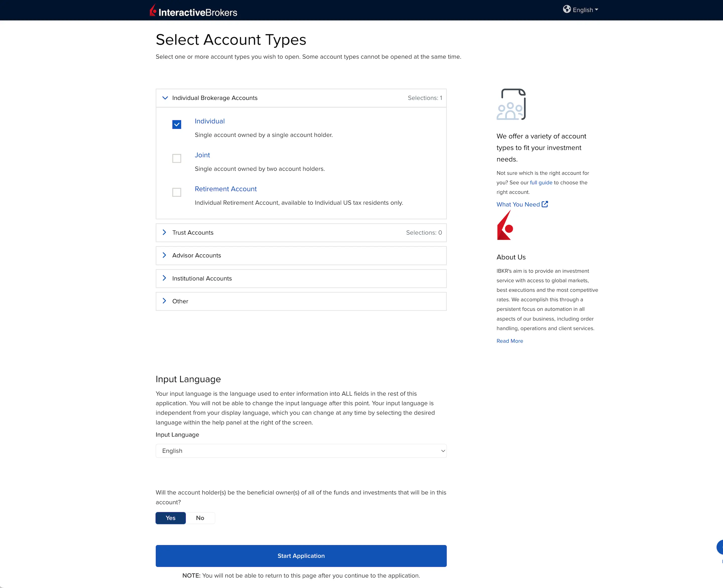Click the globe language icon
723x588 pixels.
[x=567, y=10]
